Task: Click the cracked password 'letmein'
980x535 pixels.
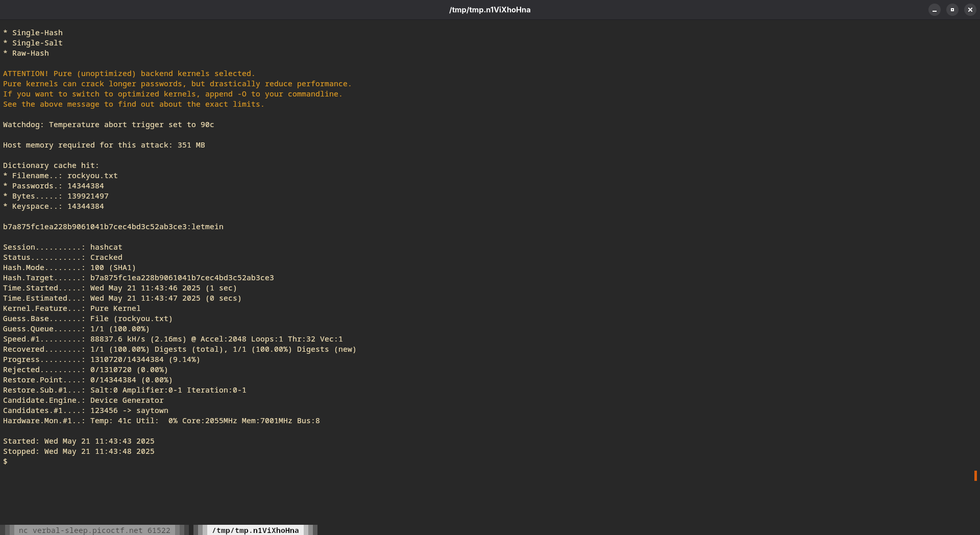Action: point(207,227)
